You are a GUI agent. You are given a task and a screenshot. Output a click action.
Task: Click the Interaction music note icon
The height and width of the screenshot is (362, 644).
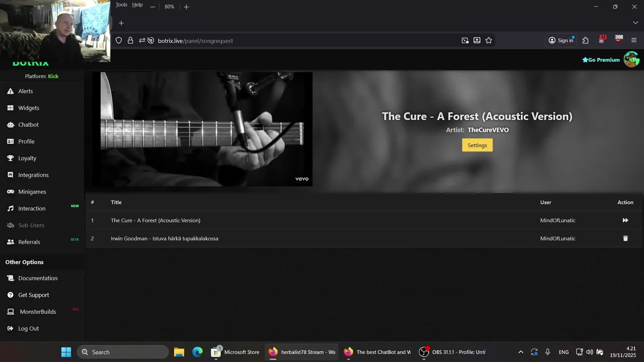[x=10, y=208]
